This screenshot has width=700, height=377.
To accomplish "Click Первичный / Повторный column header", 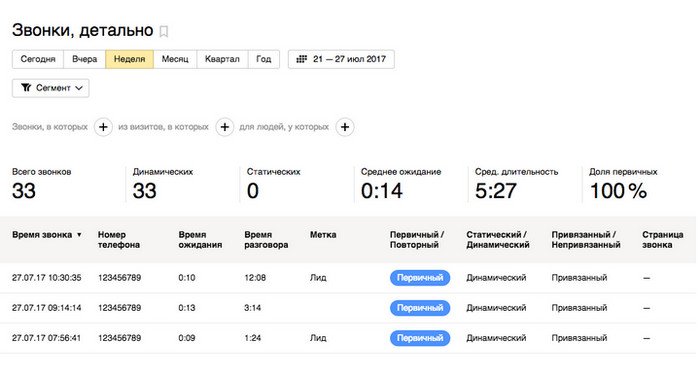I will click(417, 239).
